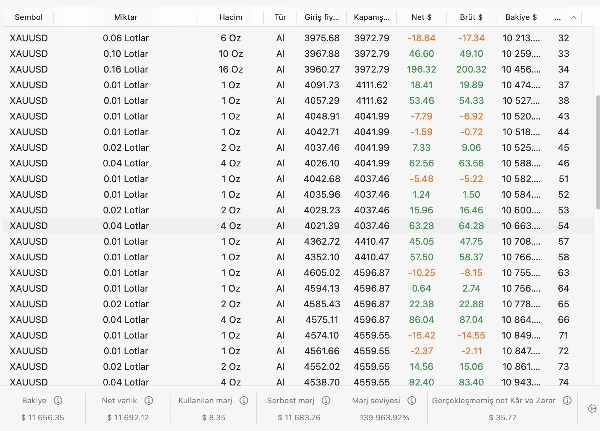The image size is (600, 431).
Task: Sort by the Miktar column header
Action: click(126, 17)
